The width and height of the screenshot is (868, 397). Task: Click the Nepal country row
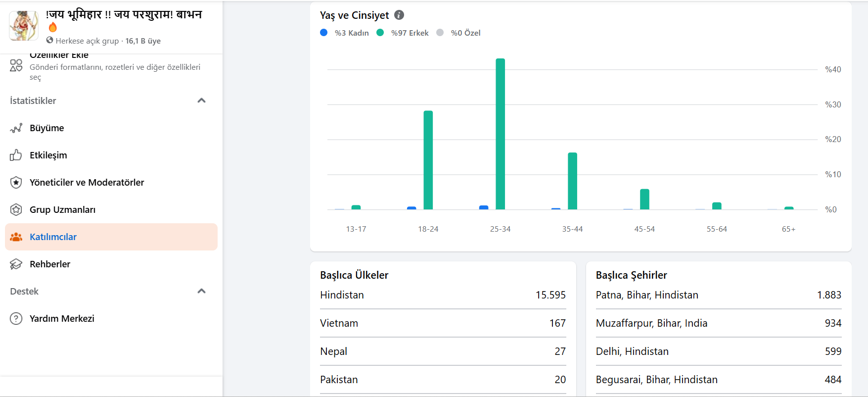pos(443,351)
